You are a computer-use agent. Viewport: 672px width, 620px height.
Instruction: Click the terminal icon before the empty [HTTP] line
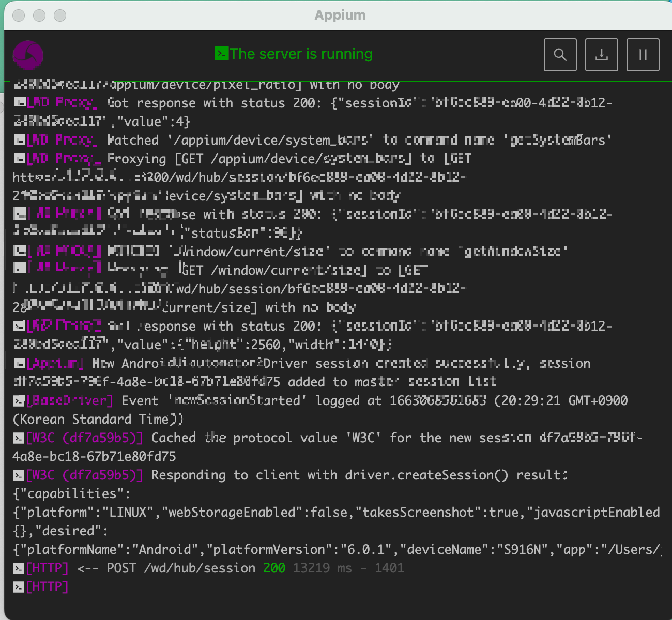19,587
